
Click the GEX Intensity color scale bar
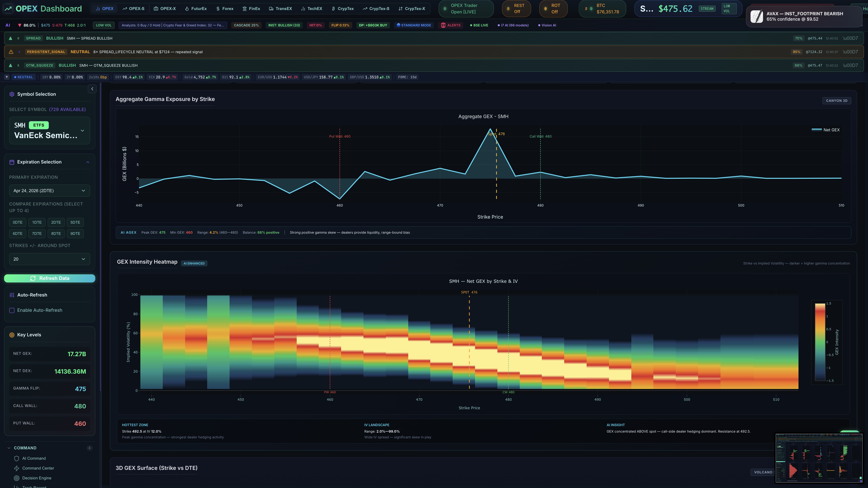(820, 342)
